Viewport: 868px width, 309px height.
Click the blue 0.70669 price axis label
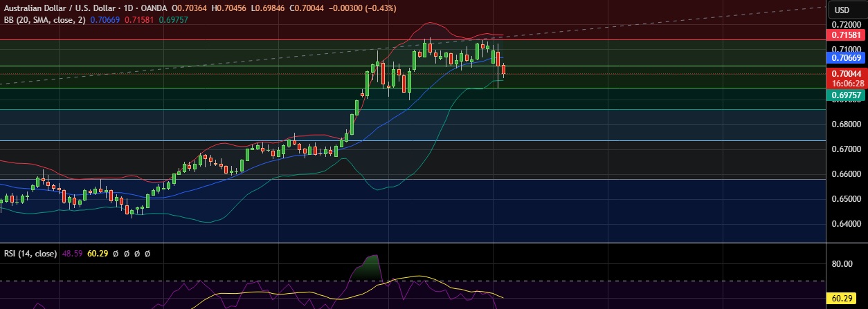point(845,59)
